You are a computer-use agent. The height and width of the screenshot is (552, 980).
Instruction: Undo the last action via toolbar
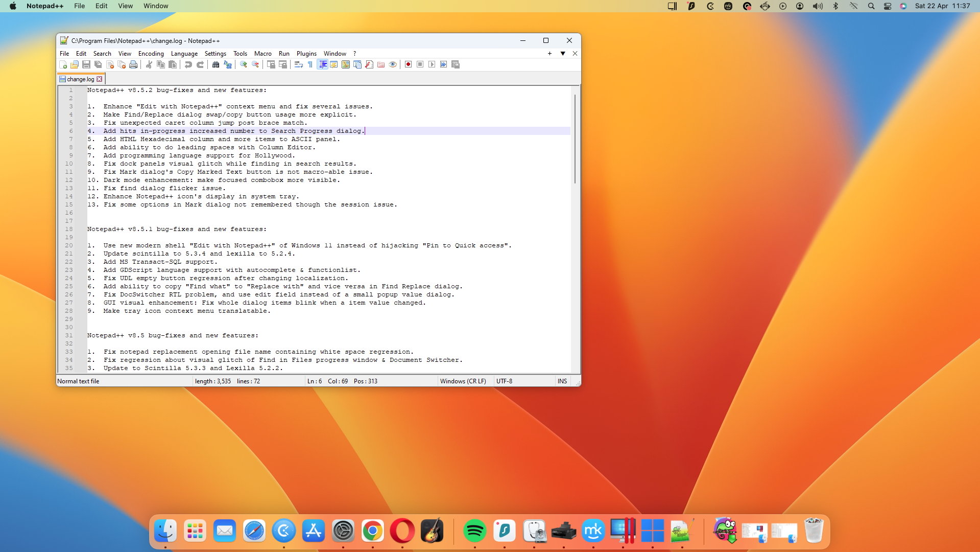(x=188, y=64)
